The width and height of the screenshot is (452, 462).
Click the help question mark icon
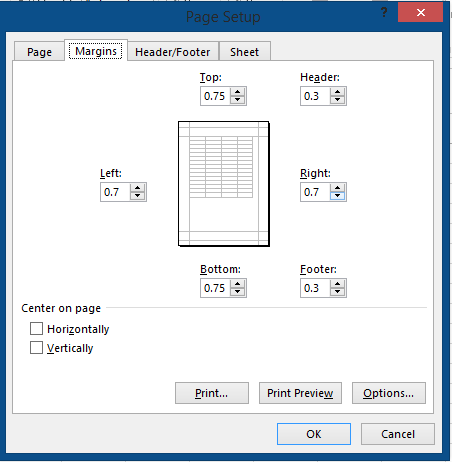pyautogui.click(x=384, y=13)
